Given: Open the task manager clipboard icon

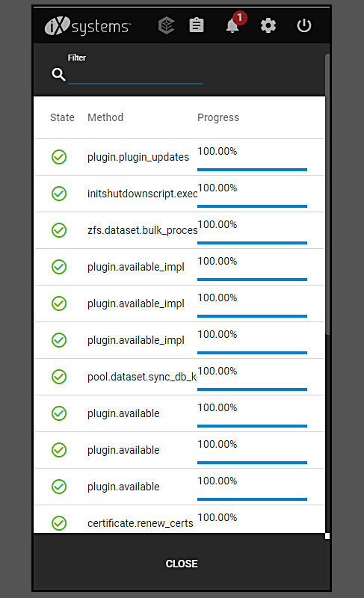Looking at the screenshot, I should 197,25.
